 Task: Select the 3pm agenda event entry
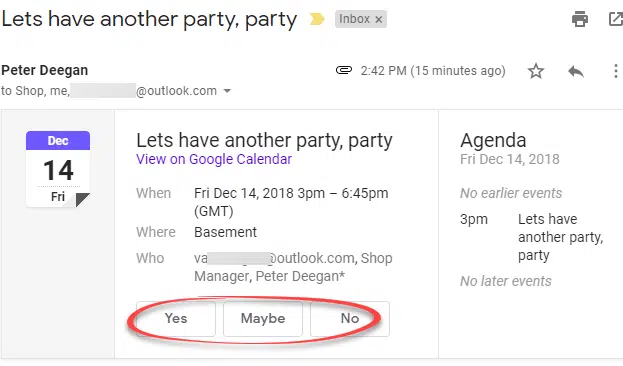click(x=532, y=237)
